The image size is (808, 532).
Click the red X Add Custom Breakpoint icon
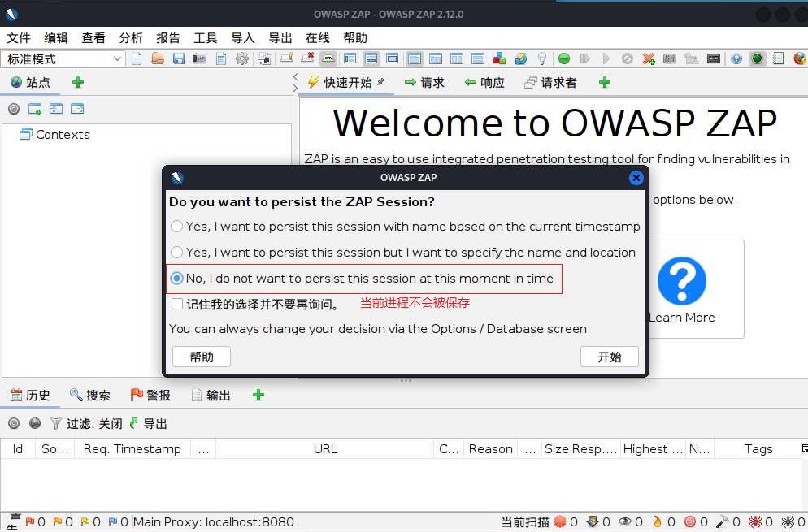[x=648, y=58]
